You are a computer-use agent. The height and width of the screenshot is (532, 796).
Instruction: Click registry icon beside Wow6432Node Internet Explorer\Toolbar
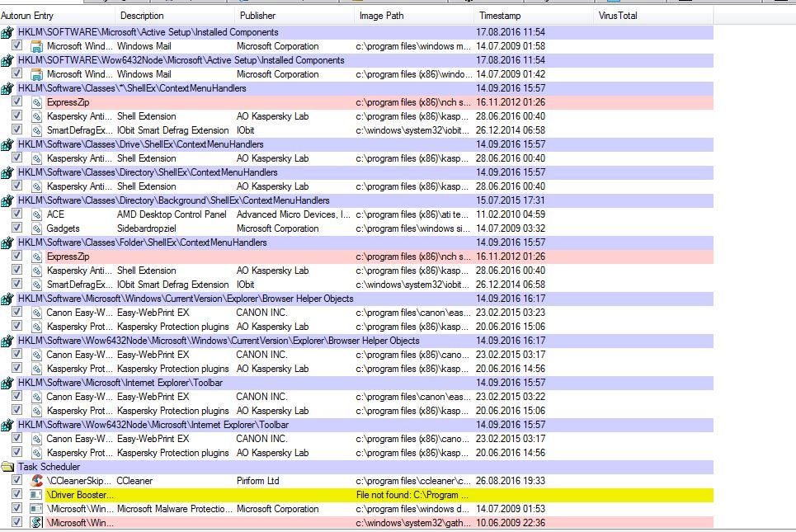pyautogui.click(x=7, y=425)
